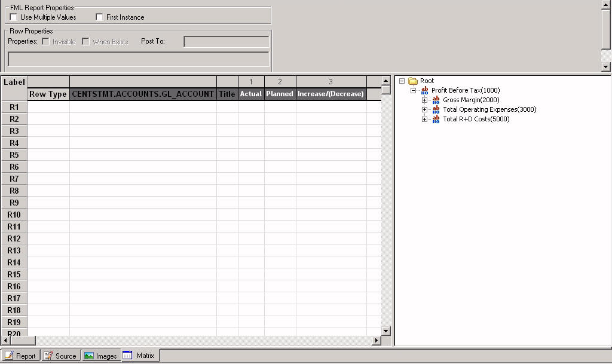Click the R4 GL_ACCOUNT cell

click(x=143, y=143)
